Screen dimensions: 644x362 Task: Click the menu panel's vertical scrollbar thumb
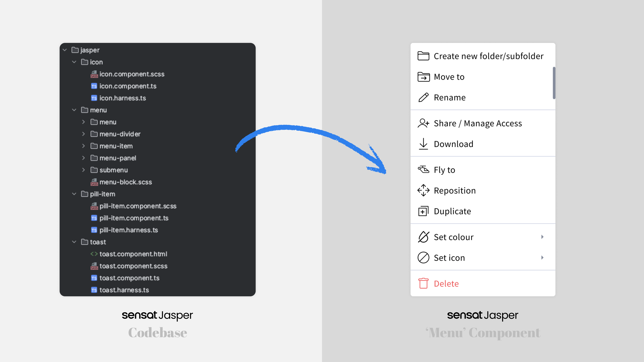pyautogui.click(x=554, y=83)
